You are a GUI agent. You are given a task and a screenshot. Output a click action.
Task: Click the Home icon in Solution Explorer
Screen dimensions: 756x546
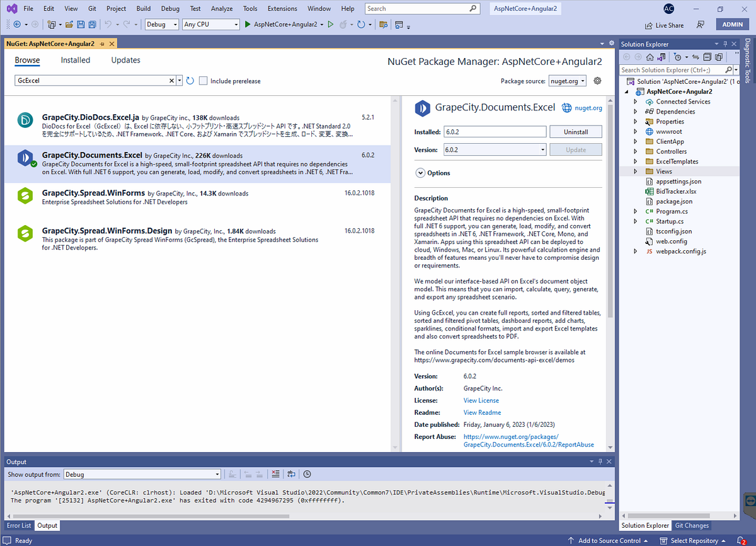pyautogui.click(x=649, y=56)
